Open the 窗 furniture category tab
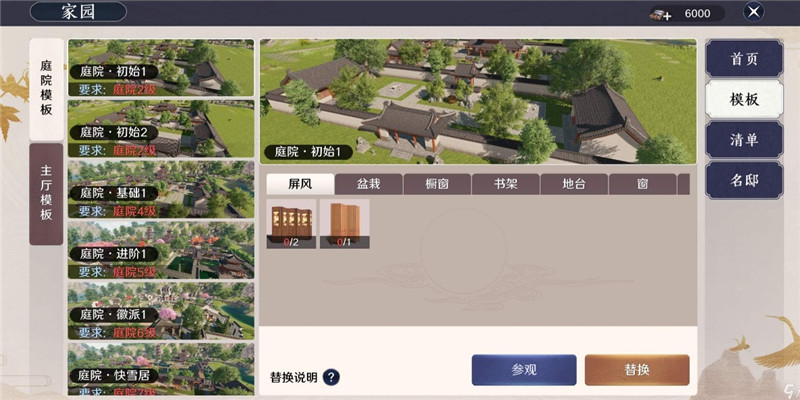The image size is (800, 400). coord(642,184)
